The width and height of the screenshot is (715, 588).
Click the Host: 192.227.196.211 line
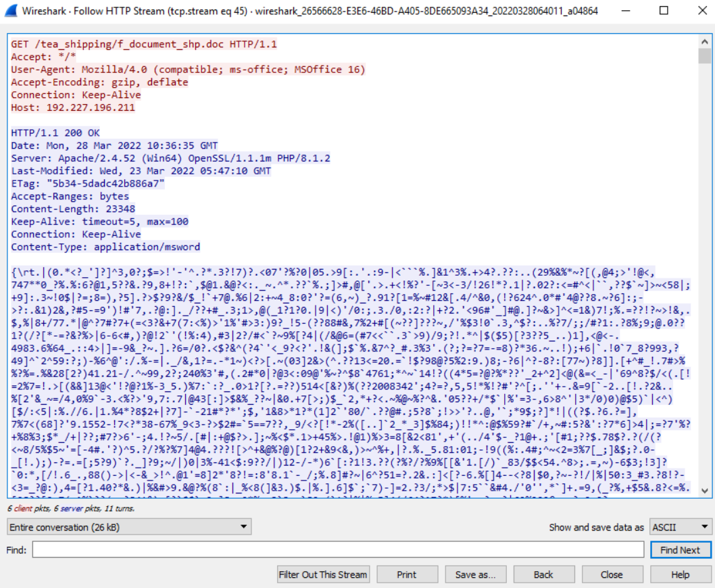tap(73, 107)
